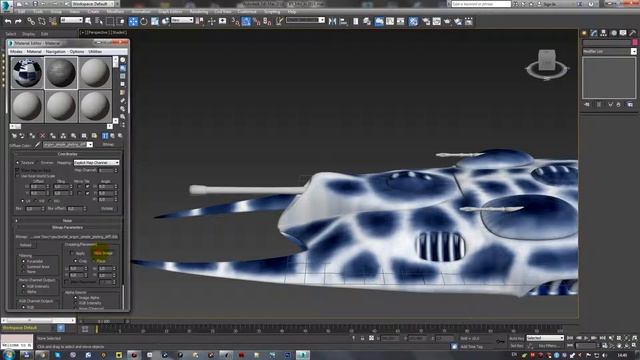Select the Select and Link tool
This screenshot has width=640, height=360.
pos(31,21)
